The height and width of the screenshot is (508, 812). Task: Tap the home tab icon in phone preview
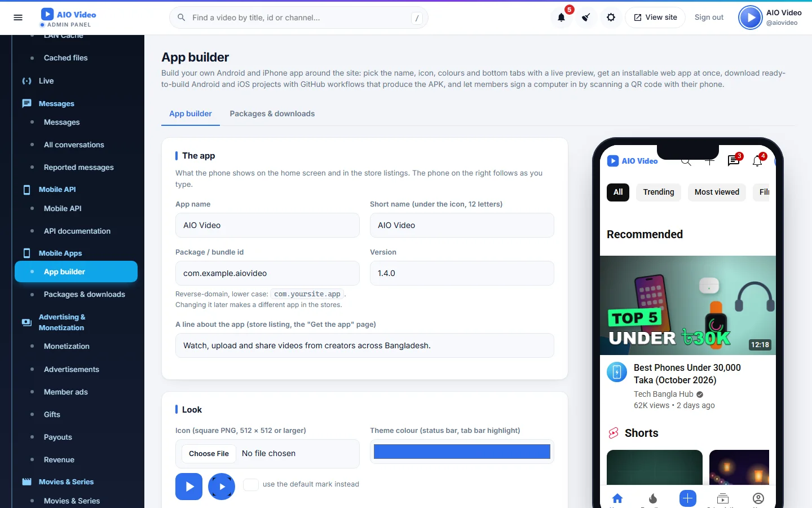[617, 498]
